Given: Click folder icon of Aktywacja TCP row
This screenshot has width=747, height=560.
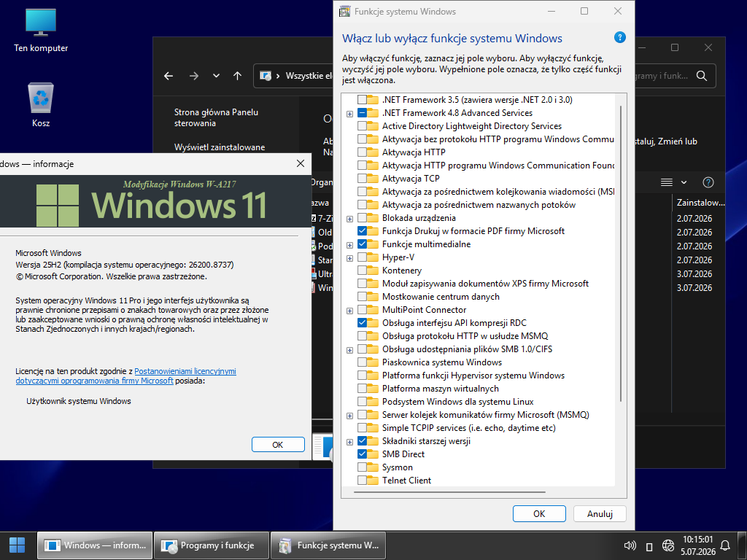Looking at the screenshot, I should point(373,179).
